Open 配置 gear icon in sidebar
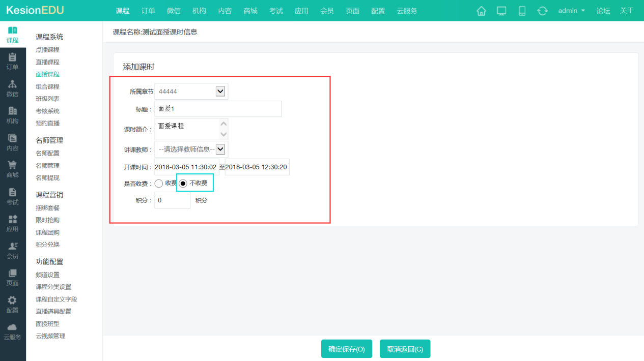644x361 pixels. coord(13,304)
